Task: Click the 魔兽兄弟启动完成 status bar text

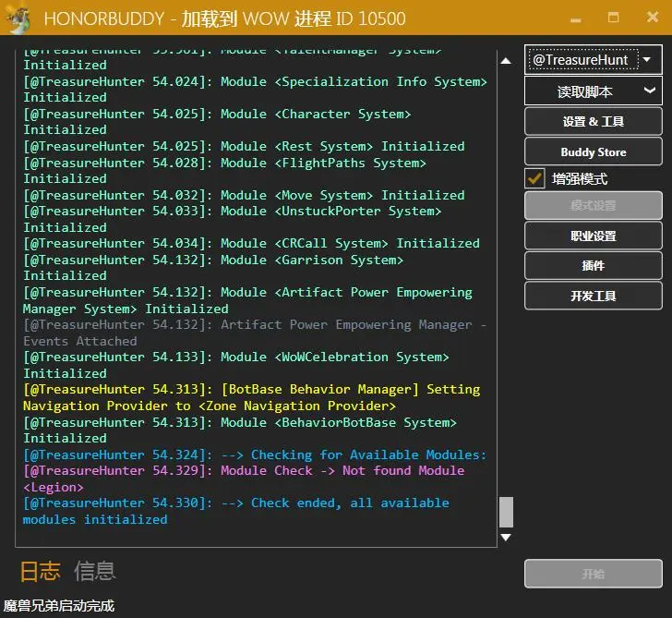Action: pyautogui.click(x=59, y=606)
